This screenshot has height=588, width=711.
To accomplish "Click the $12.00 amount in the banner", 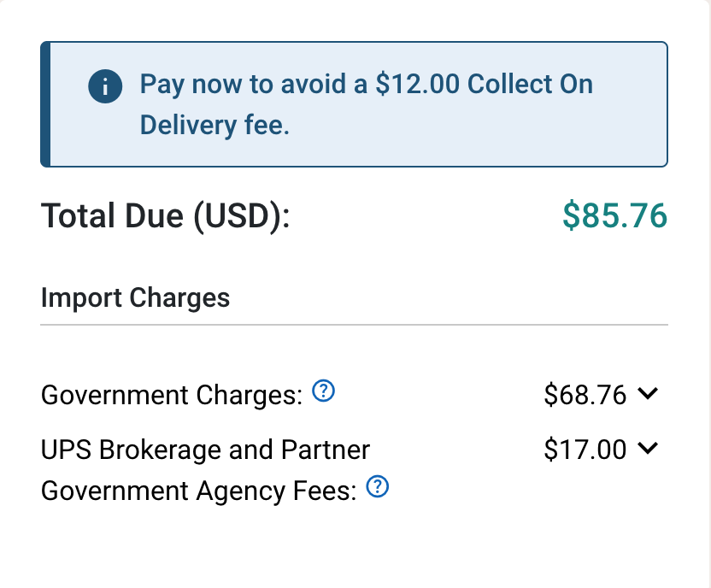I will pyautogui.click(x=419, y=85).
